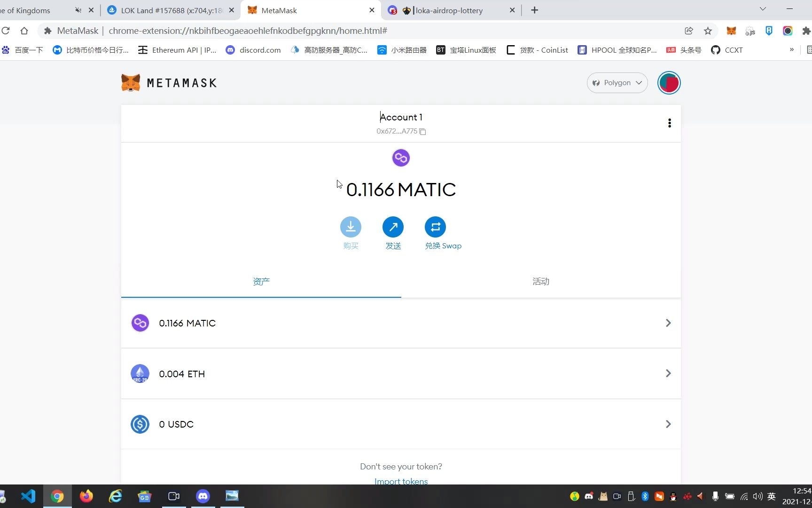Screen dimensions: 812x508
Task: Click the MetaMask fox logo
Action: (x=131, y=83)
